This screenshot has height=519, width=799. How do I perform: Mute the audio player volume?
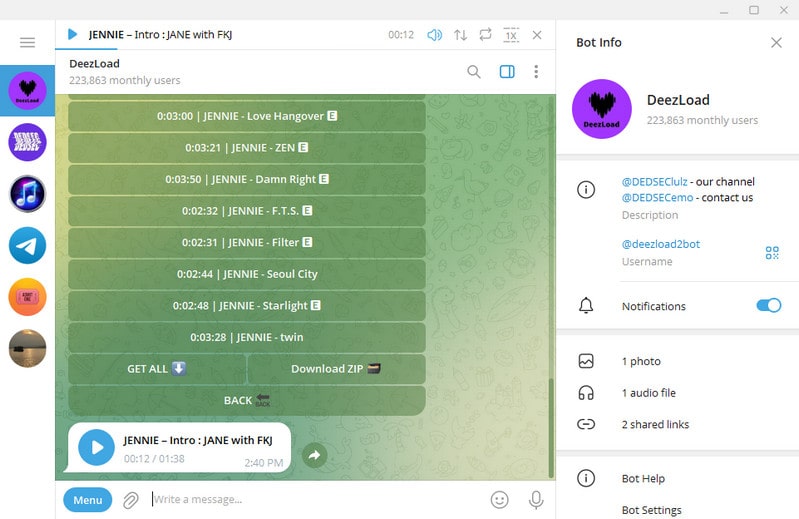click(x=434, y=35)
